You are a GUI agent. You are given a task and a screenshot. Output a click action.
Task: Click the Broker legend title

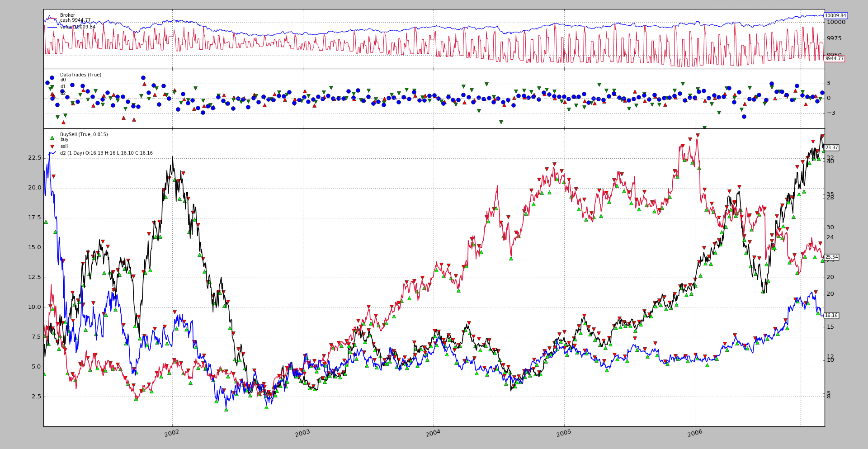(x=67, y=15)
